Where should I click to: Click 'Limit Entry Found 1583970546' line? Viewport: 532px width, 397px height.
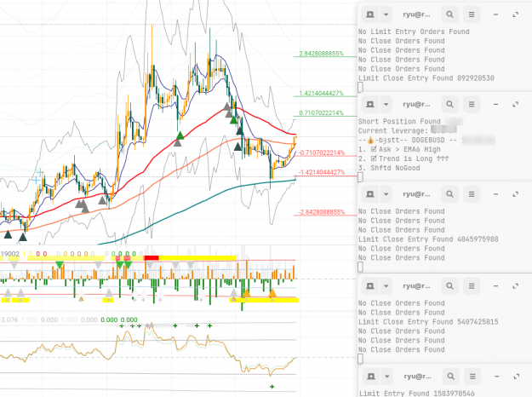[x=417, y=394]
